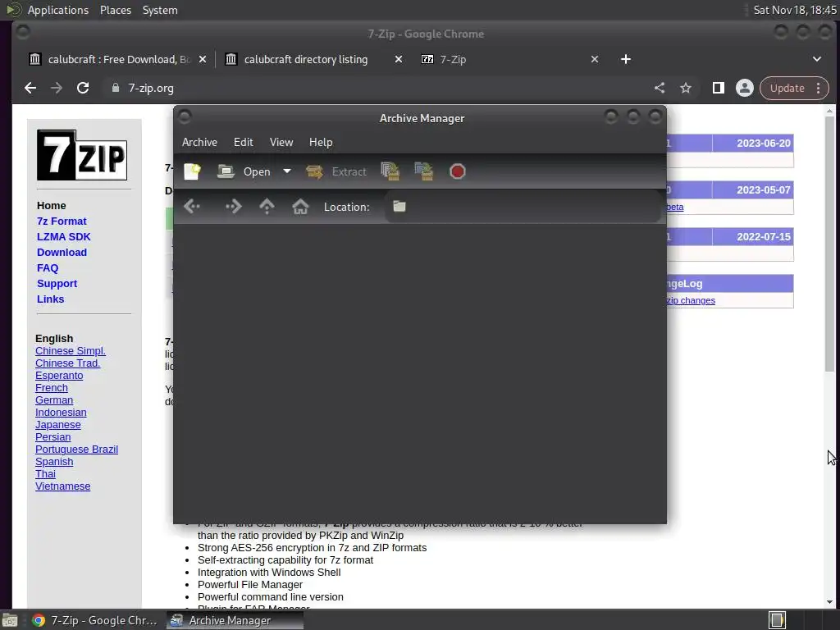Click the add folder to archive icon

pos(424,171)
